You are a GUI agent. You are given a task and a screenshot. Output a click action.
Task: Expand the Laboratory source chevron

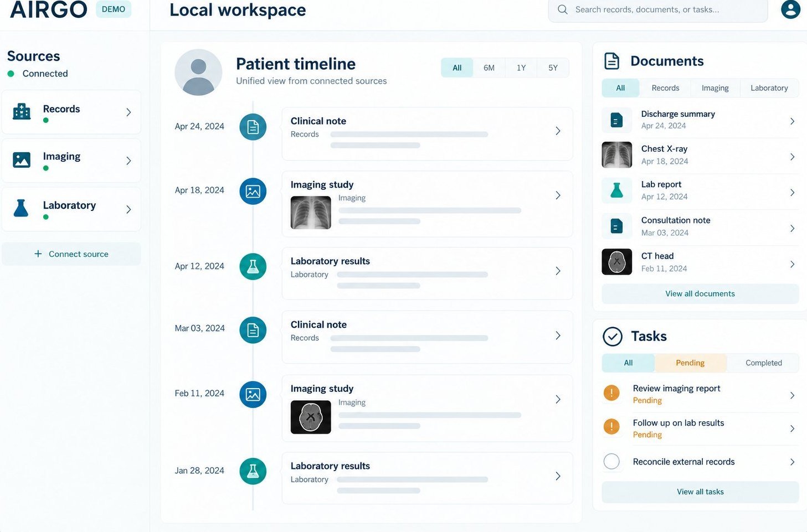coord(128,209)
